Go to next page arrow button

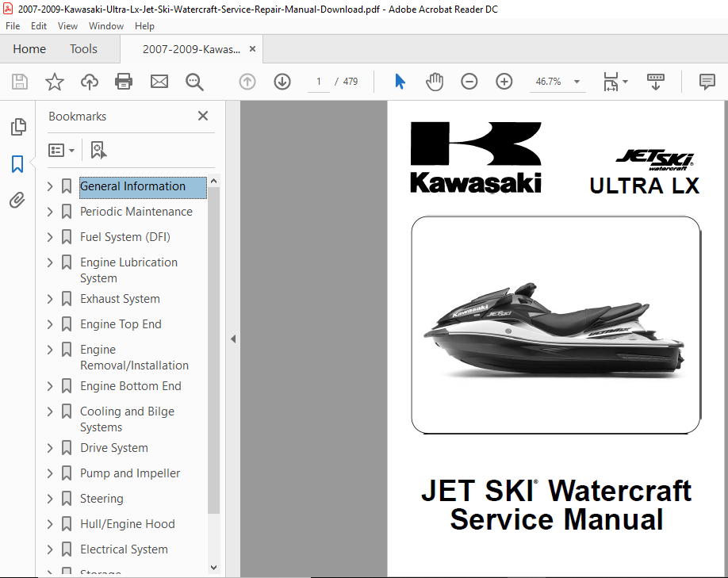(282, 82)
